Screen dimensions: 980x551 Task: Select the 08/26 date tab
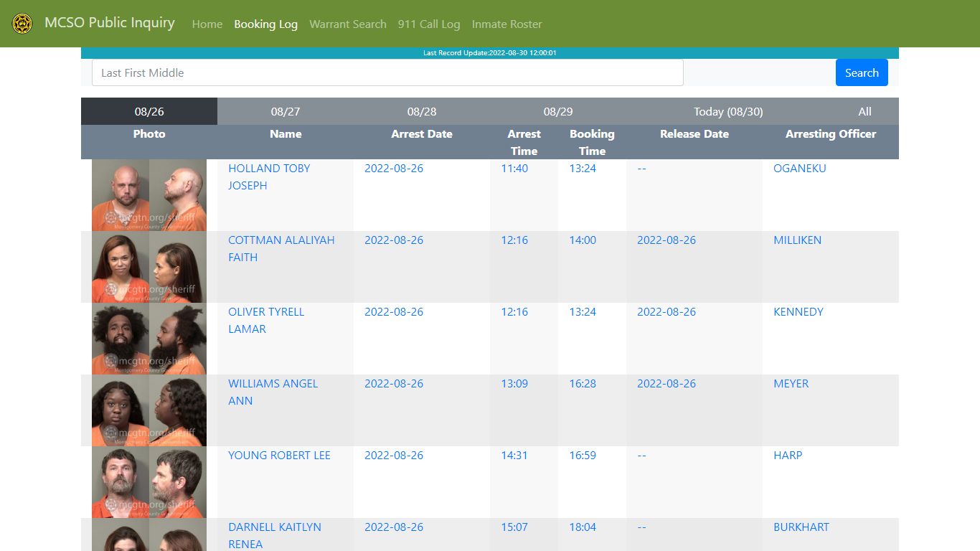149,111
